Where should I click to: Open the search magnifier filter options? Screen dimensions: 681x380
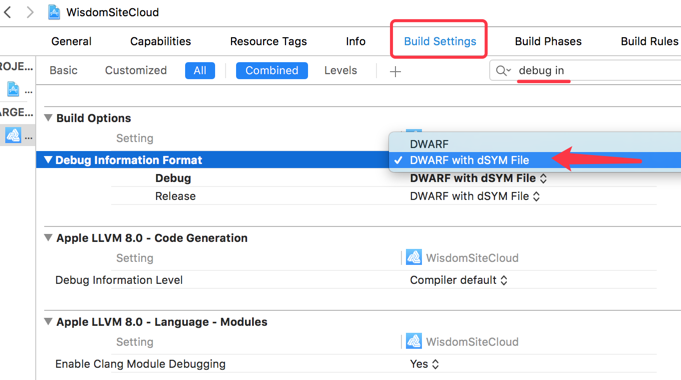pyautogui.click(x=503, y=70)
